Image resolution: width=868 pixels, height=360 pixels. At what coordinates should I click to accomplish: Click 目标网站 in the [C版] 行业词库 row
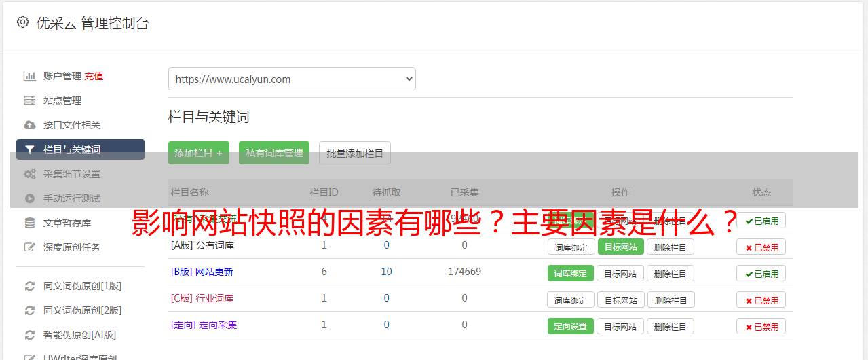pyautogui.click(x=620, y=300)
